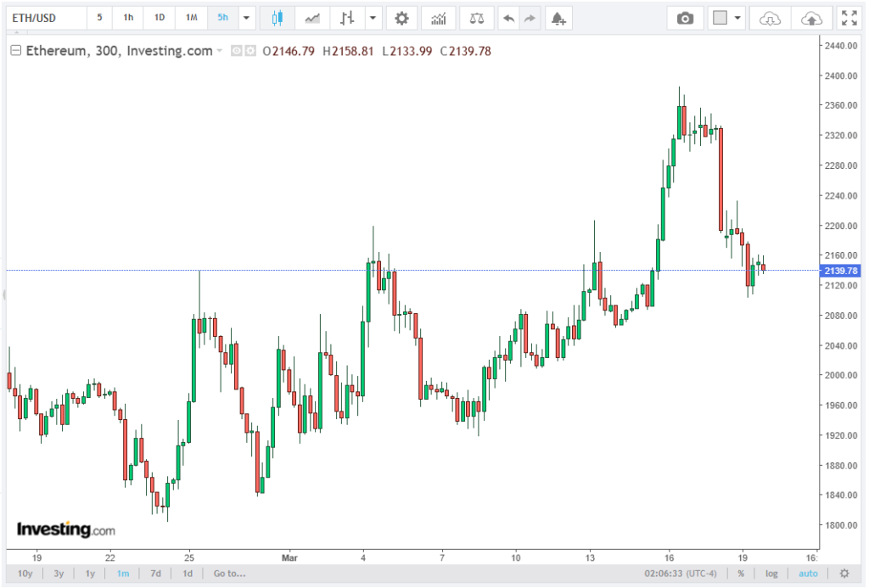Select the 7d range at bottom
This screenshot has height=588, width=869.
click(155, 574)
